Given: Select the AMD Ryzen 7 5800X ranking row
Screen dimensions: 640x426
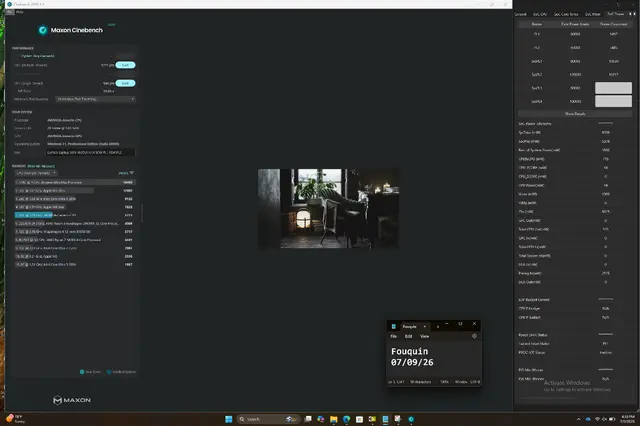Looking at the screenshot, I should point(74,240).
